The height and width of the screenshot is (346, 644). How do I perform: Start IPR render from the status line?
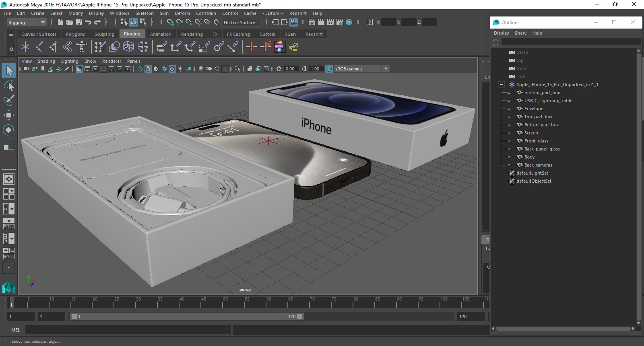(330, 23)
